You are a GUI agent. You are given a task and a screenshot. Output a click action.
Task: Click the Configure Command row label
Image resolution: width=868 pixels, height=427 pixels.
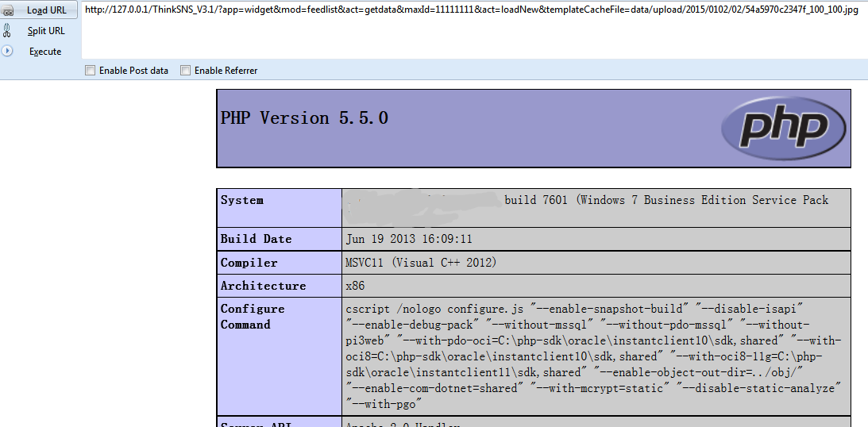[253, 317]
